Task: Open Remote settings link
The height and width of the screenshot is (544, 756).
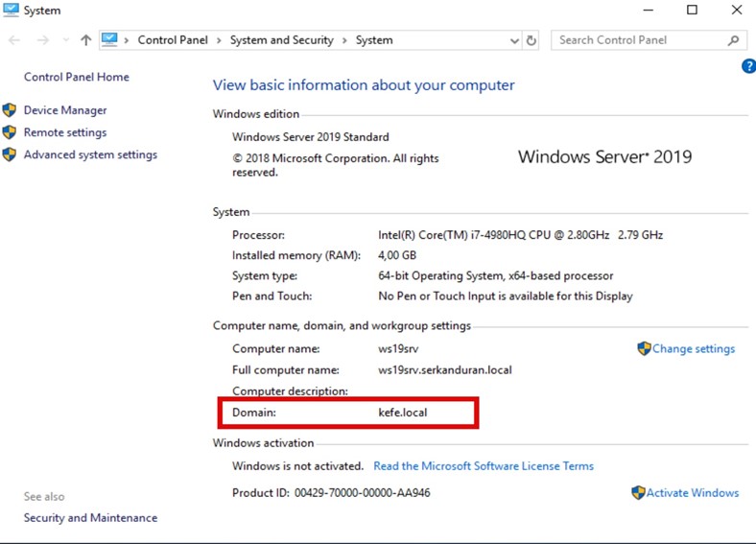Action: (x=65, y=132)
